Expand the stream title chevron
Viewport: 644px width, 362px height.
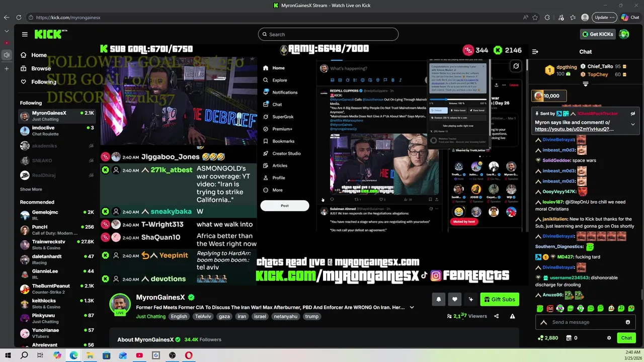point(412,307)
